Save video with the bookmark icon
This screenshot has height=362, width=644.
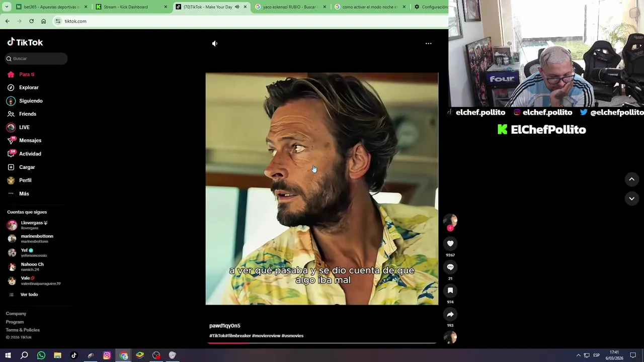click(450, 291)
